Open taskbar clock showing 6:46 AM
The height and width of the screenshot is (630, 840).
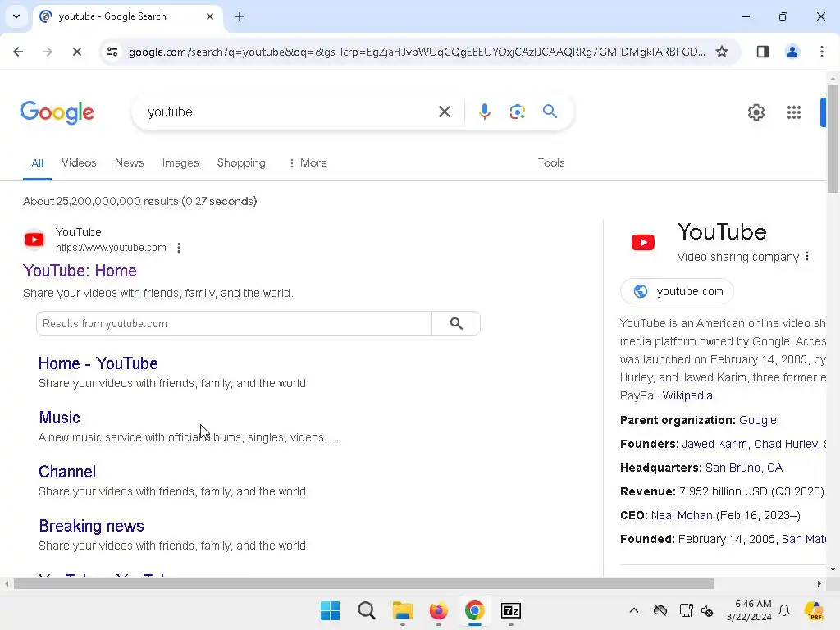[749, 610]
